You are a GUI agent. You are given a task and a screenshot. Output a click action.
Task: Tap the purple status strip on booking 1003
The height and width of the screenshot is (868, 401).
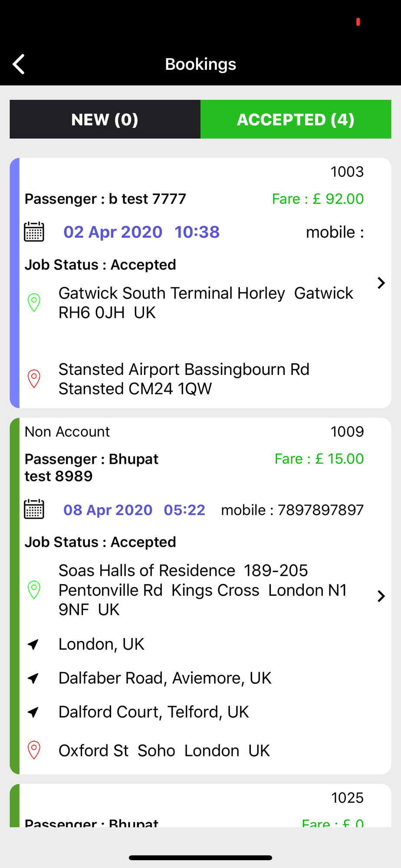(15, 283)
